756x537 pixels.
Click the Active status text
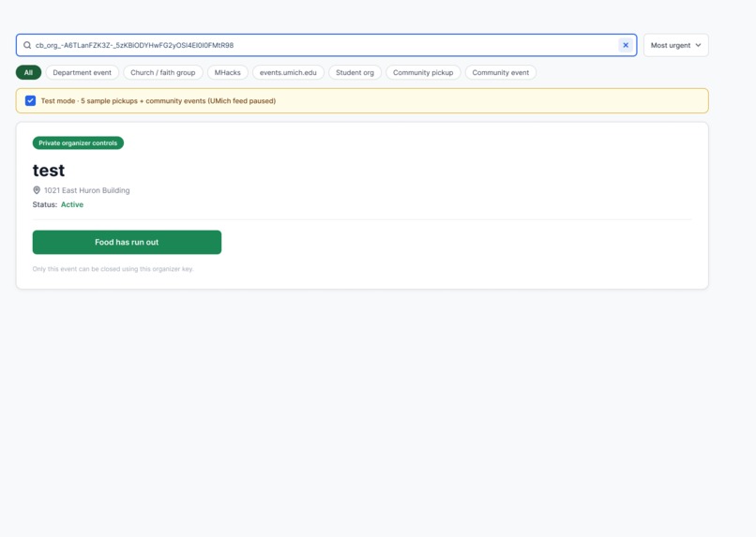(72, 204)
